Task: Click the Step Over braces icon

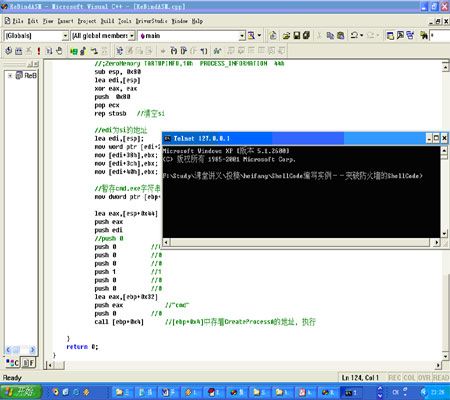Action: pyautogui.click(x=184, y=51)
